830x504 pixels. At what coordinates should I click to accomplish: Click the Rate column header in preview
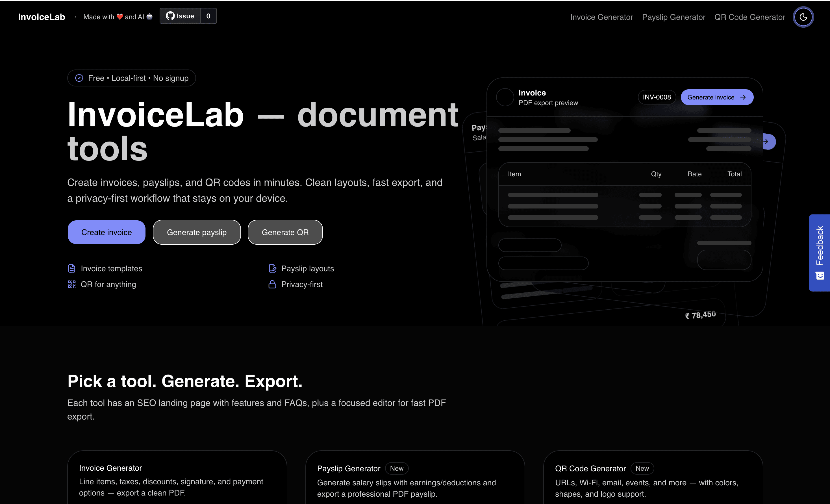tap(694, 174)
